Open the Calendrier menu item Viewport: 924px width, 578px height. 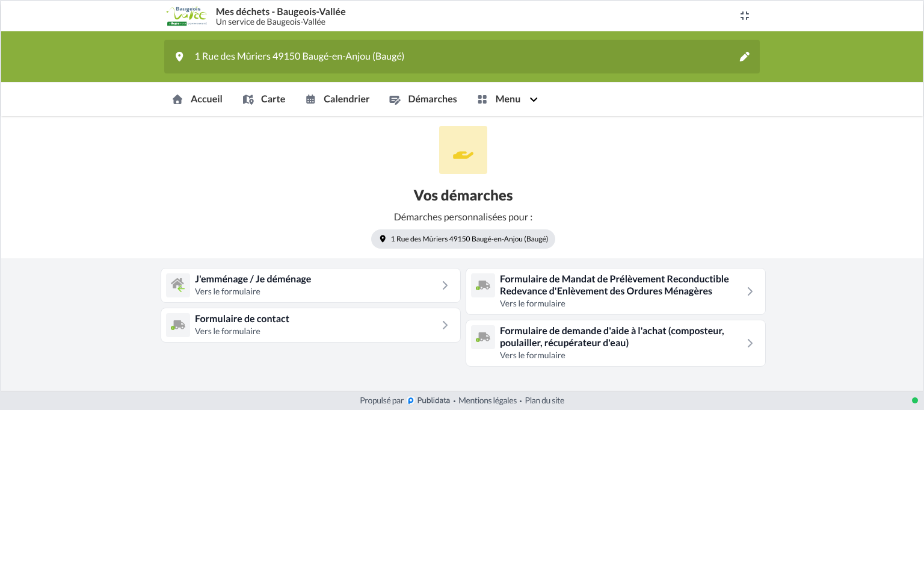[337, 99]
